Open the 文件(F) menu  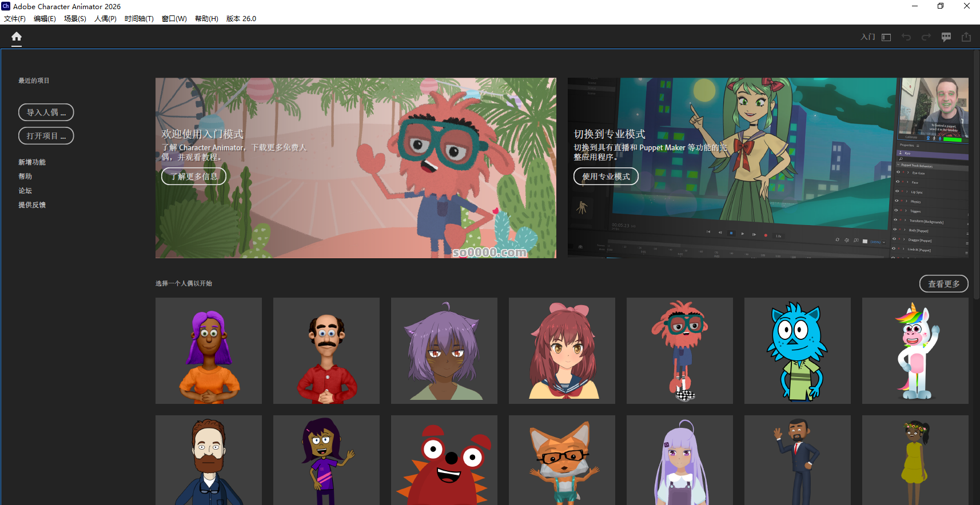click(15, 18)
